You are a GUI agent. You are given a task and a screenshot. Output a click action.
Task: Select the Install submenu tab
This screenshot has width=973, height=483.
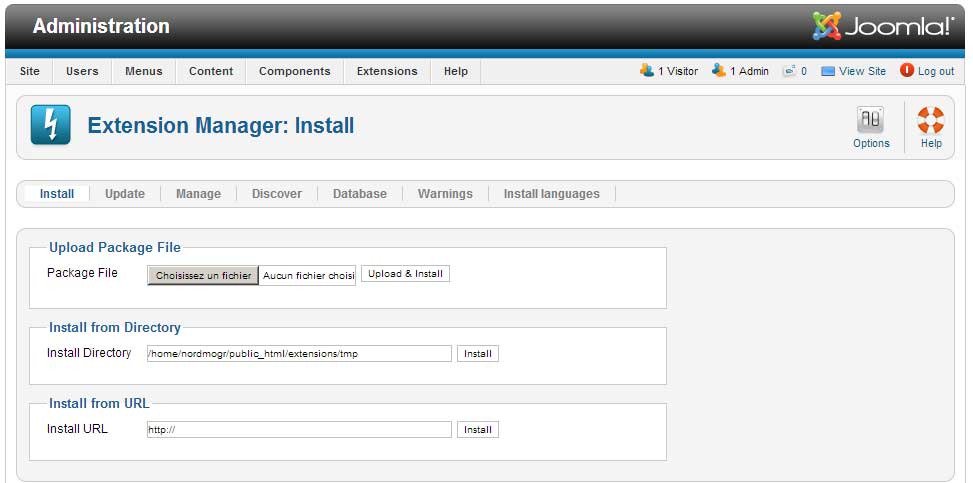click(x=57, y=194)
